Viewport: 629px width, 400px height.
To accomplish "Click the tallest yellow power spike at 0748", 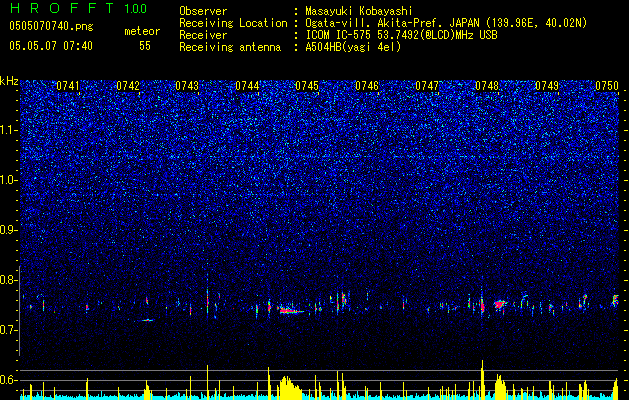I will (x=483, y=379).
